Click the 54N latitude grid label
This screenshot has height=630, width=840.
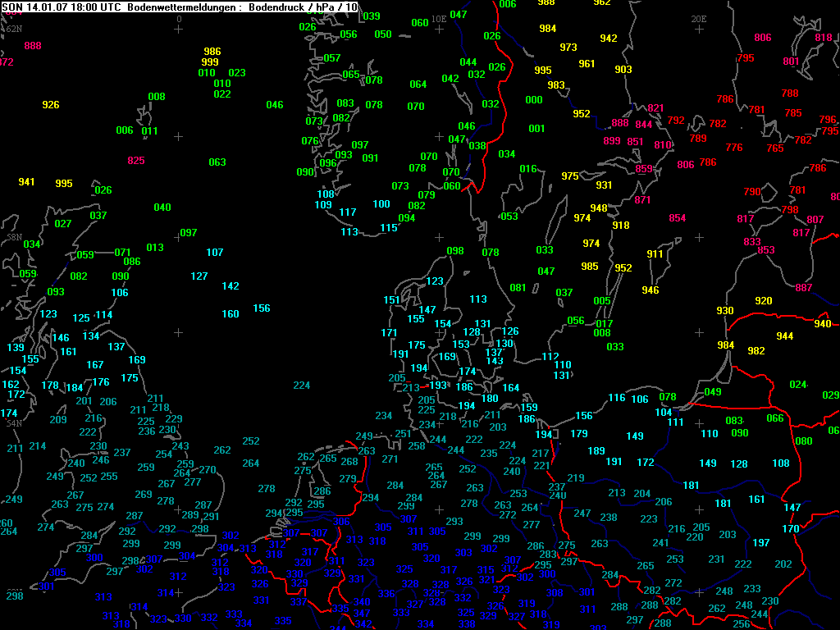click(x=14, y=423)
